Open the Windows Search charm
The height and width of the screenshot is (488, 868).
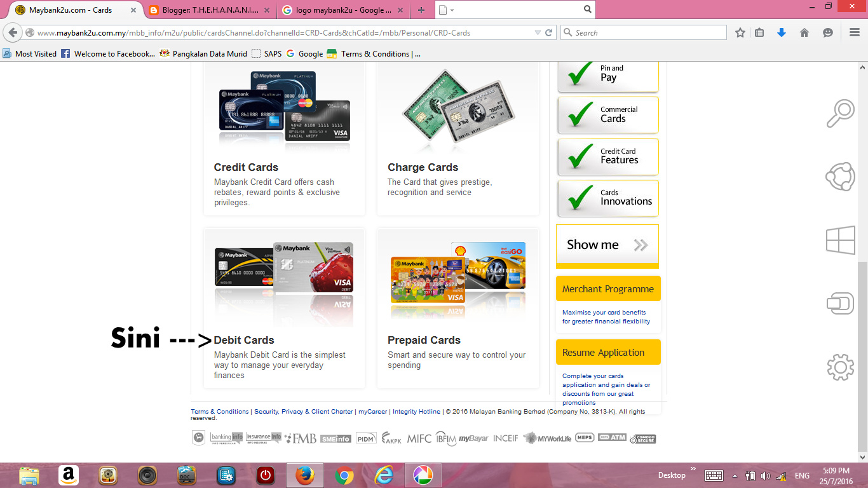pos(840,114)
